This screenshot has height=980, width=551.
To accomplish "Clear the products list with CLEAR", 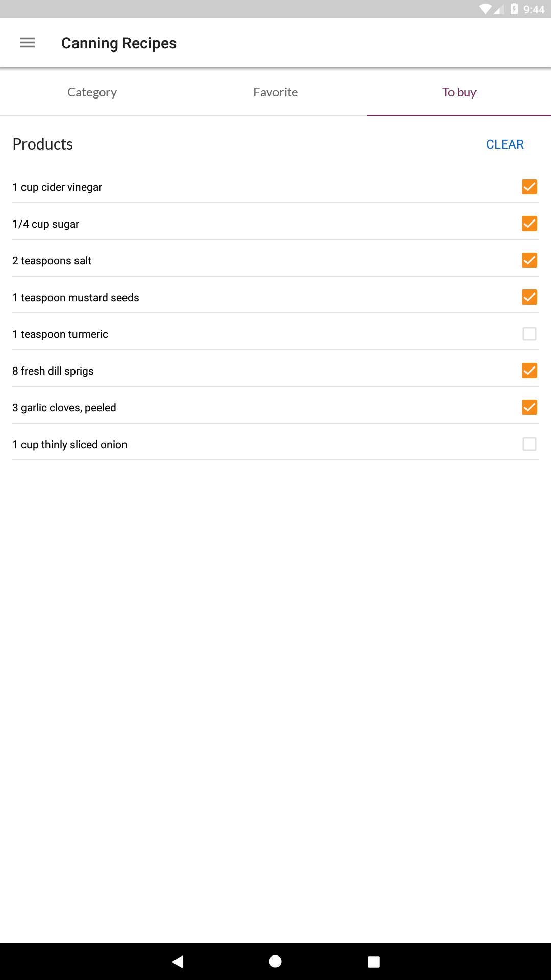I will (505, 144).
